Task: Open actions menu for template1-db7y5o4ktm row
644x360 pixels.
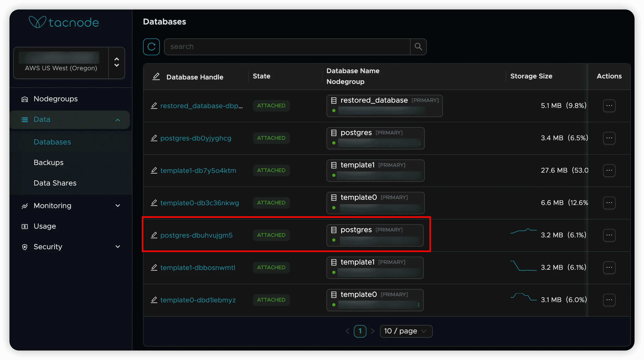Action: (609, 171)
